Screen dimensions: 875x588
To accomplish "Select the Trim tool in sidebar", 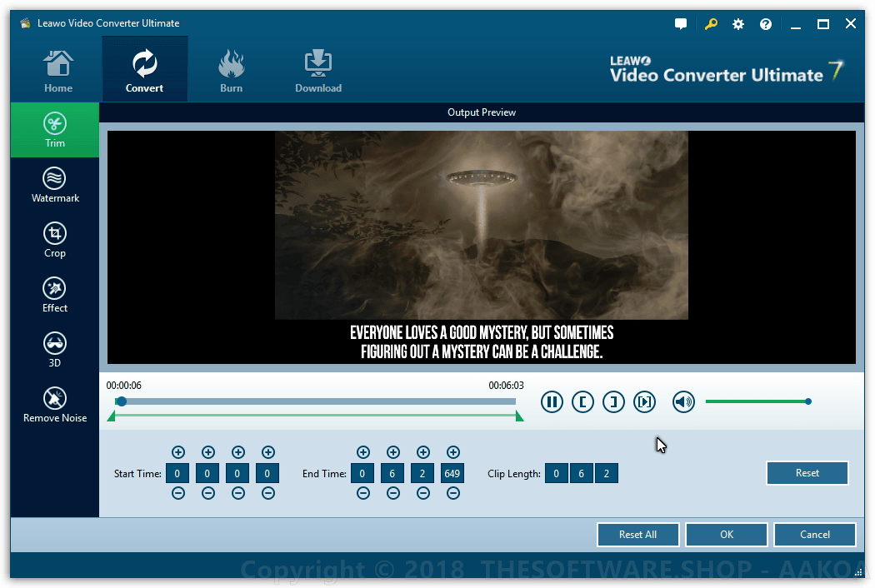I will tap(55, 130).
